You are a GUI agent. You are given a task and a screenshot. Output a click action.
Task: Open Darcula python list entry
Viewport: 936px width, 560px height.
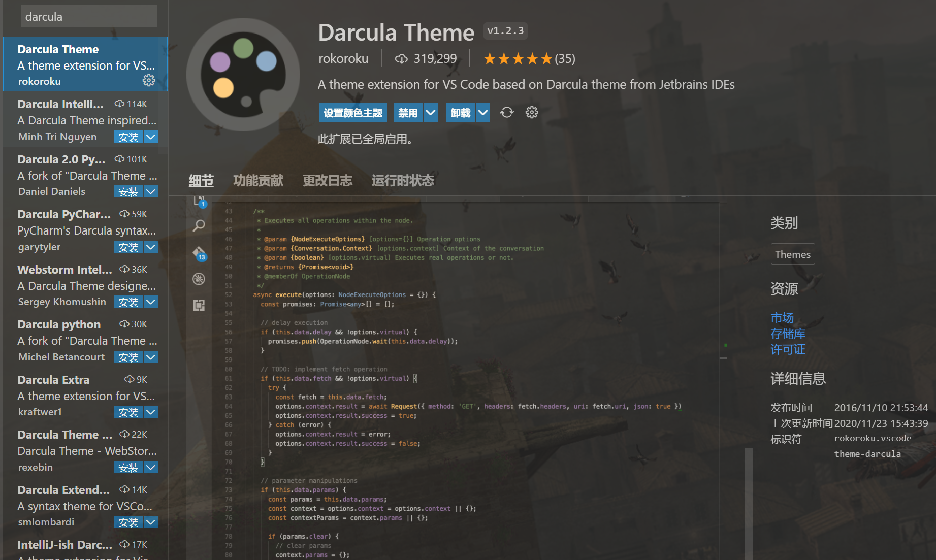85,340
